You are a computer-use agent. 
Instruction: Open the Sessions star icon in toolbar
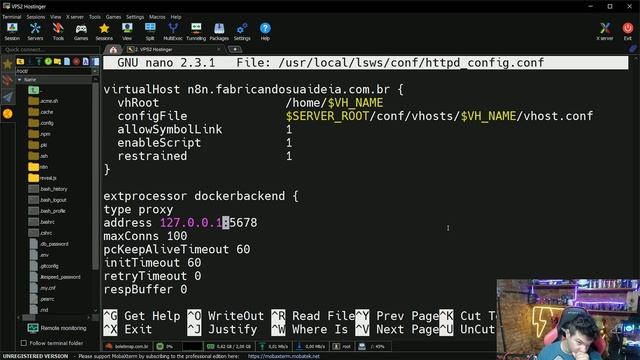click(x=104, y=31)
